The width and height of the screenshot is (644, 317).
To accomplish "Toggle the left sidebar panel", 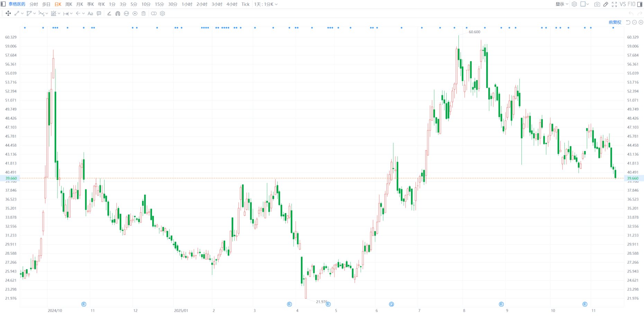I will [x=3, y=4].
